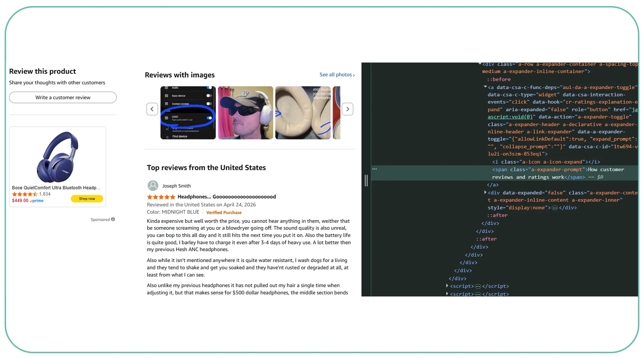
Task: Open the beige ear cushion review thumbnail
Action: (x=303, y=113)
